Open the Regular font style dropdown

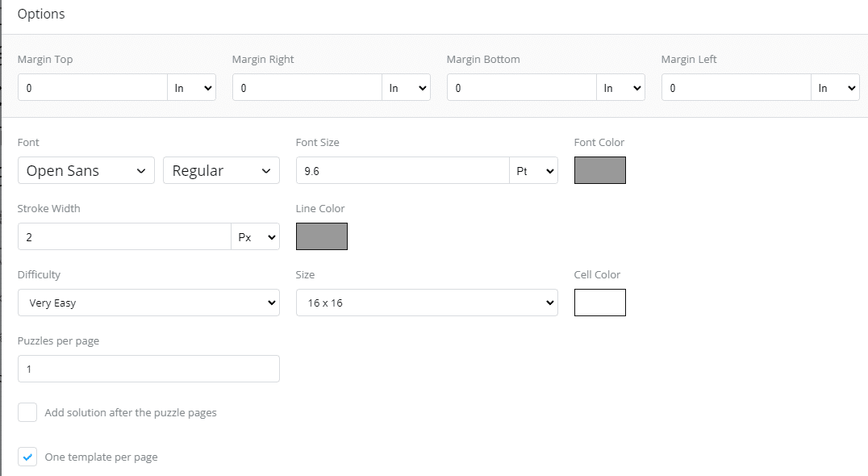pos(221,170)
